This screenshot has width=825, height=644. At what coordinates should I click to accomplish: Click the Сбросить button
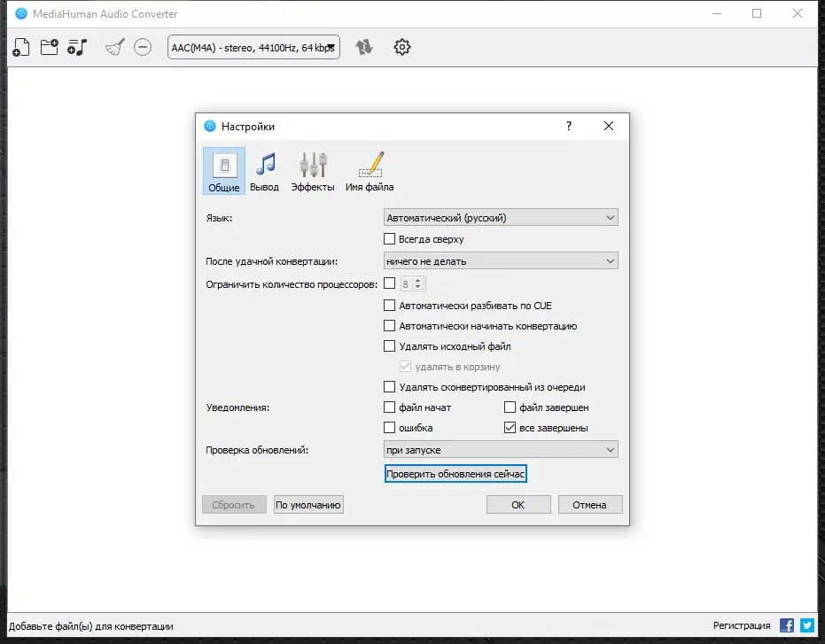(x=234, y=505)
